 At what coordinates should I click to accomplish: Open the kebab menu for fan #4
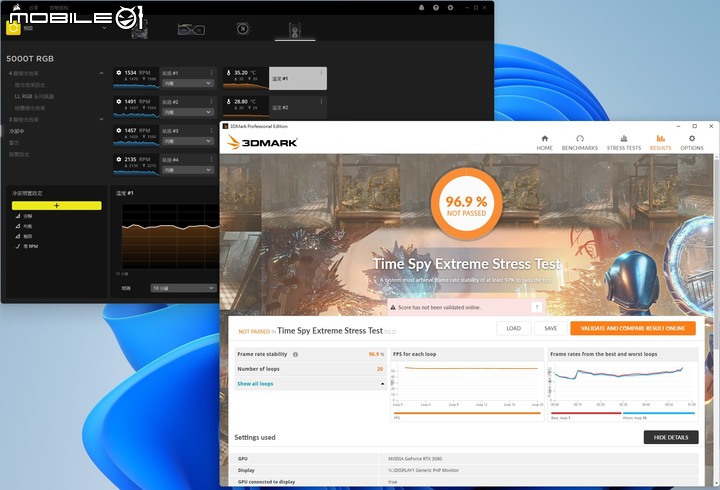(212, 159)
